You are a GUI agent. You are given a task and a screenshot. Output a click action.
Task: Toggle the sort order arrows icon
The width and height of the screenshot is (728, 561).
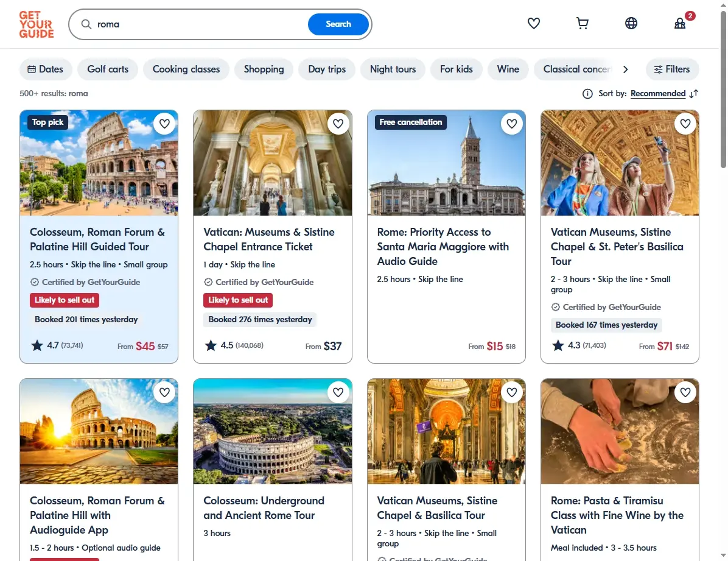tap(694, 94)
